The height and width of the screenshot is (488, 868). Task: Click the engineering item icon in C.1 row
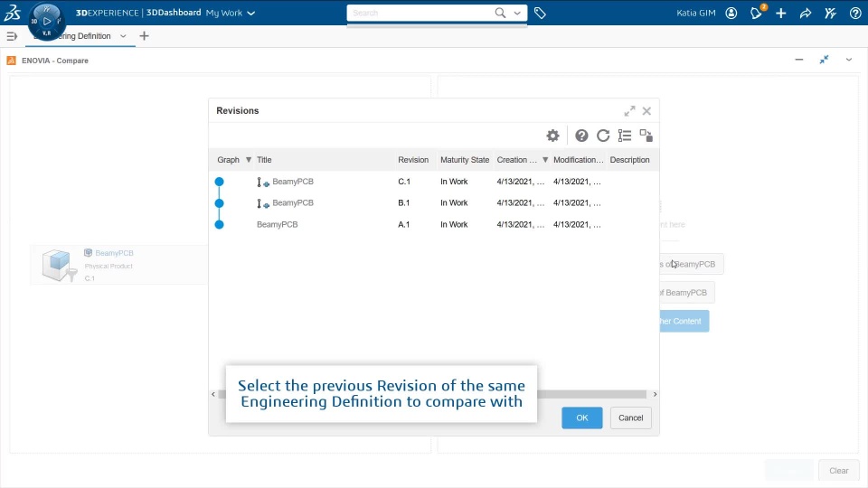point(263,182)
